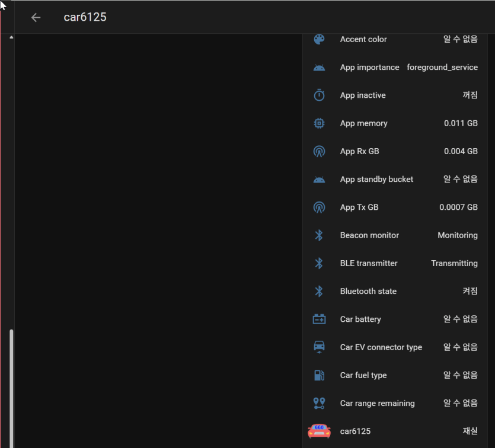Screen dimensions: 495x448
Task: Click the Car battery icon
Action: [319, 319]
